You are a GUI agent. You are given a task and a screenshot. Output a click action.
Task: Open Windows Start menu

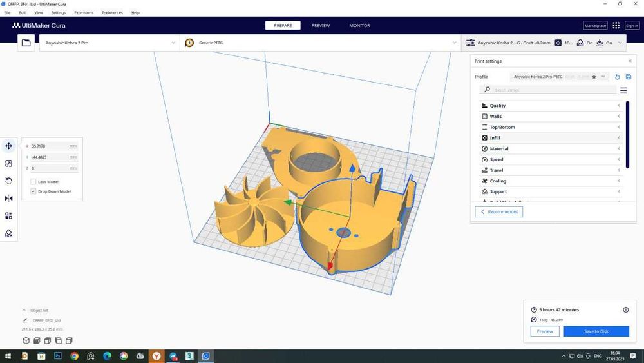pos(8,356)
